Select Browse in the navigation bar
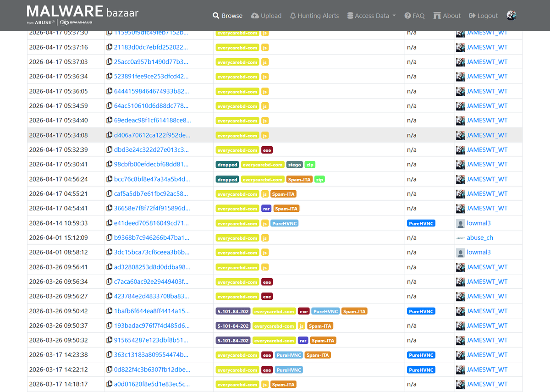The width and height of the screenshot is (550, 392). [227, 15]
